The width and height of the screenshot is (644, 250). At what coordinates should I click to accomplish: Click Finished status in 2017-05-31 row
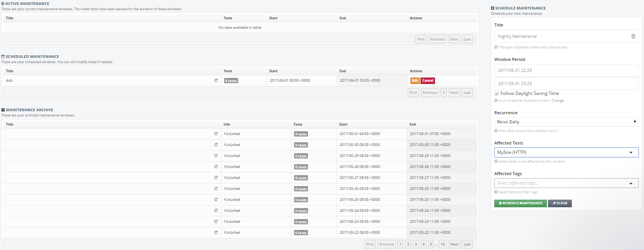[232, 134]
